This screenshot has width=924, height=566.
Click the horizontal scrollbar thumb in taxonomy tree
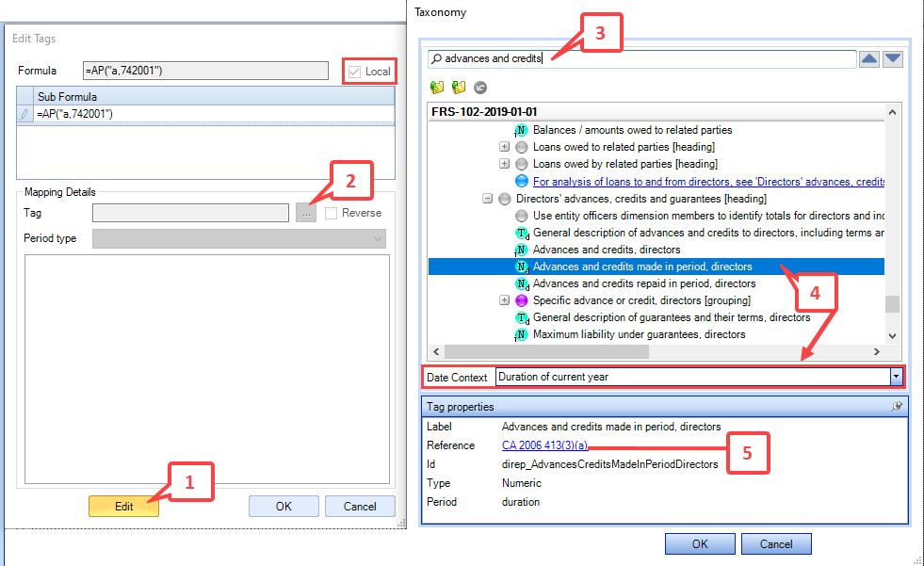click(546, 351)
